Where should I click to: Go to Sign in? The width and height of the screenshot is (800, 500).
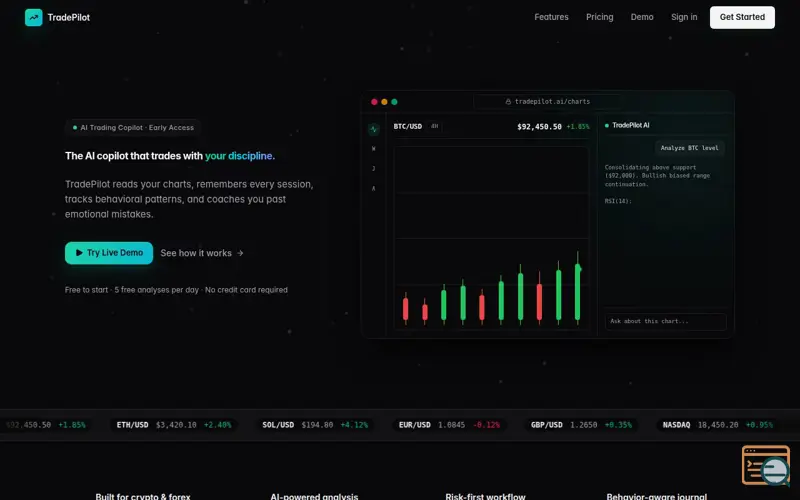click(684, 17)
